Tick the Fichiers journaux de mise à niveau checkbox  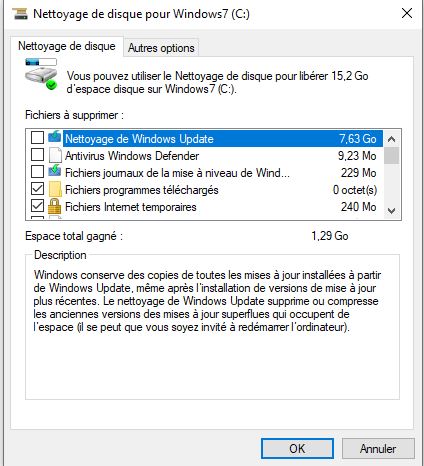pyautogui.click(x=37, y=172)
